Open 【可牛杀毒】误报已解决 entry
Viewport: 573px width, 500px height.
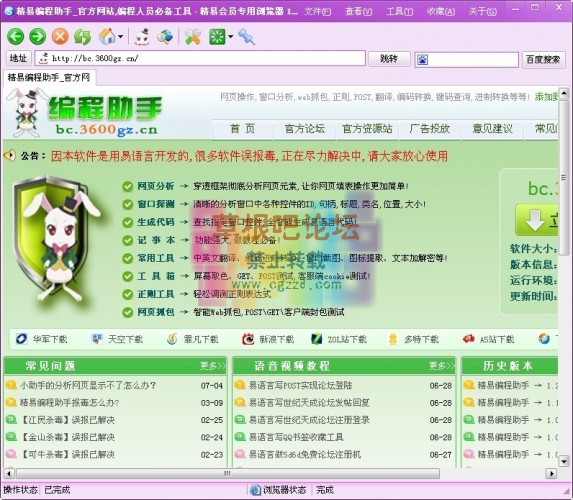coord(67,454)
